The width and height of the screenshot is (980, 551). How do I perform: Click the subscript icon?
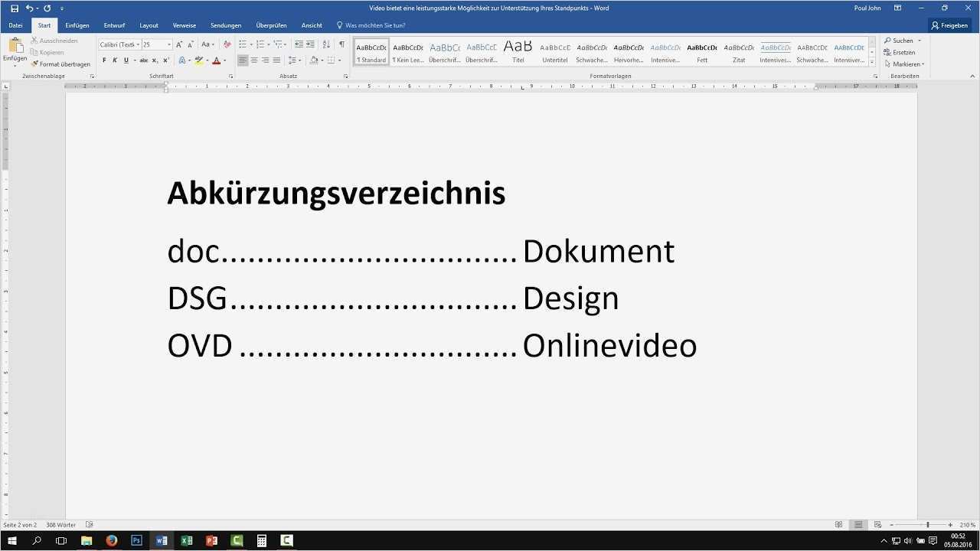tap(155, 60)
